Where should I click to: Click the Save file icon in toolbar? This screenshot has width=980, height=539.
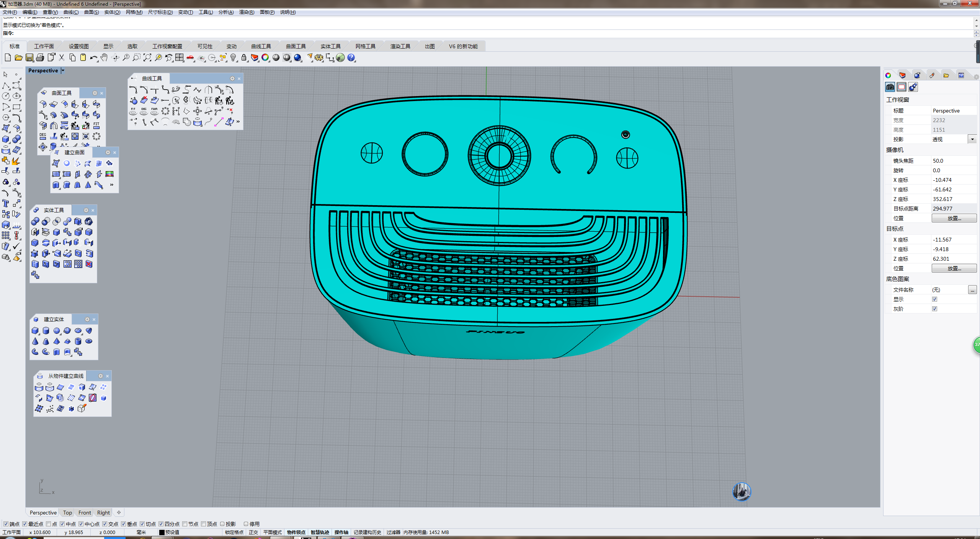pos(29,58)
